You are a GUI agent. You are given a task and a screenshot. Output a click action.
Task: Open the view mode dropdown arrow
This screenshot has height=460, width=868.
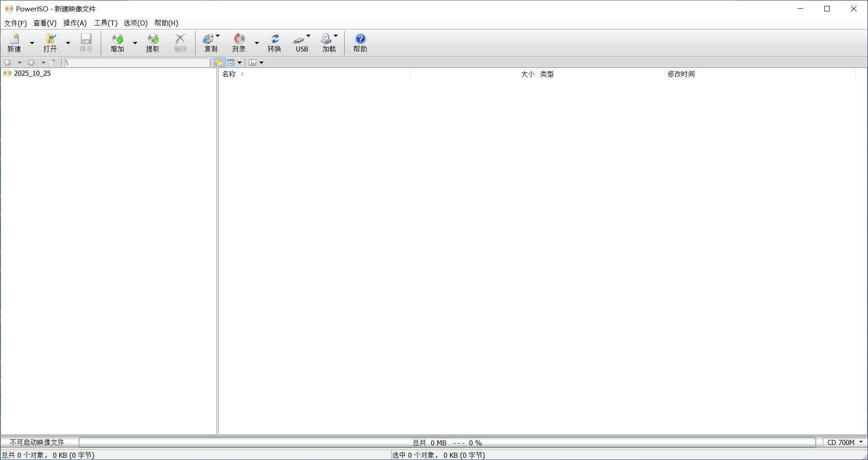pos(240,62)
